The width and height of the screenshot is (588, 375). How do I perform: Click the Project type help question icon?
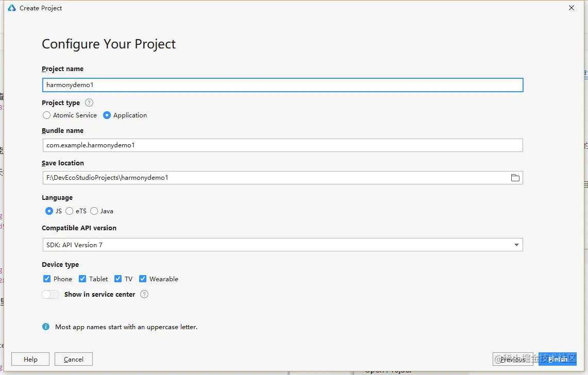click(89, 103)
